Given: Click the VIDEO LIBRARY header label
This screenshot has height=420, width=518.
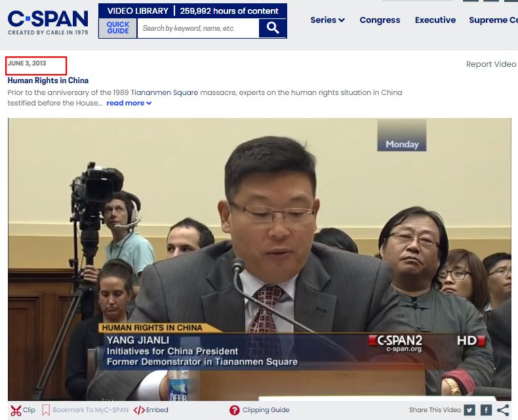Looking at the screenshot, I should click(x=138, y=11).
